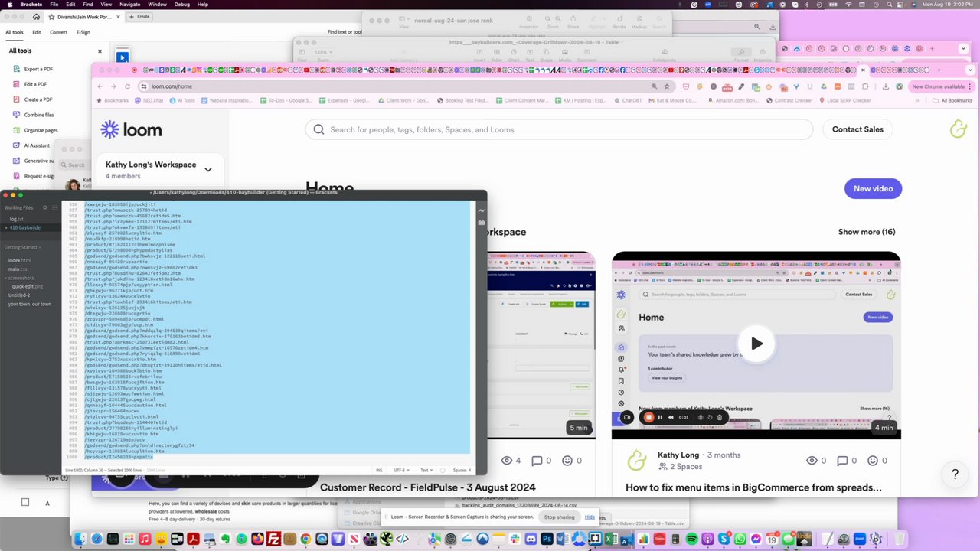
Task: Click the Working Files gear icon in Brackets
Action: (x=44, y=207)
